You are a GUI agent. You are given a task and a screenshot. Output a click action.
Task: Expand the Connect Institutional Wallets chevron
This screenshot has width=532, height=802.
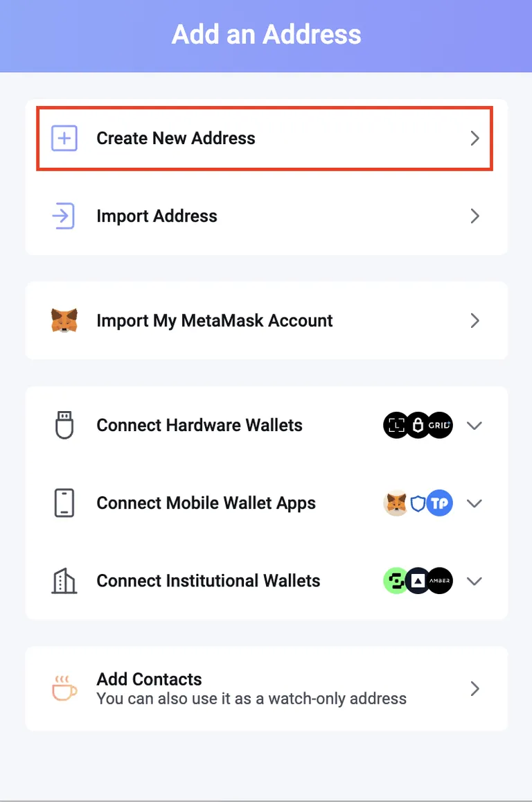(x=475, y=581)
